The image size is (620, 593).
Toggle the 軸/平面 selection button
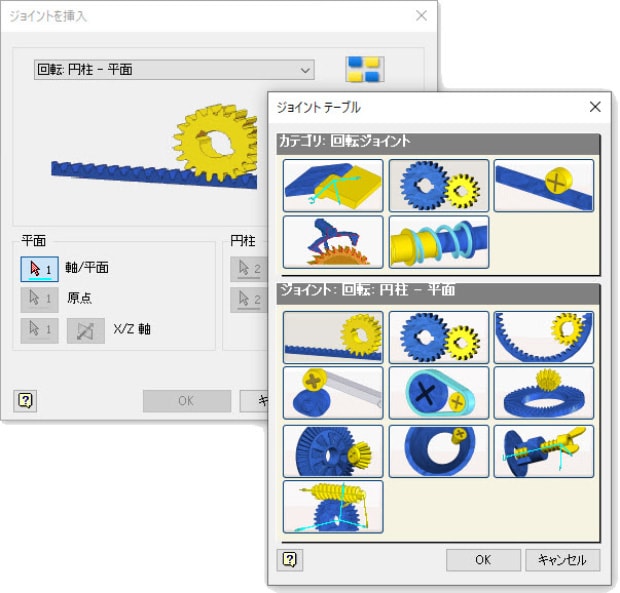40,269
